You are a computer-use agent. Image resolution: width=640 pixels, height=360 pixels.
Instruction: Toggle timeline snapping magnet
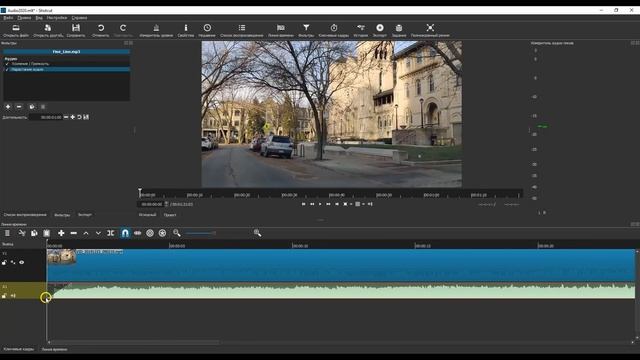point(125,233)
